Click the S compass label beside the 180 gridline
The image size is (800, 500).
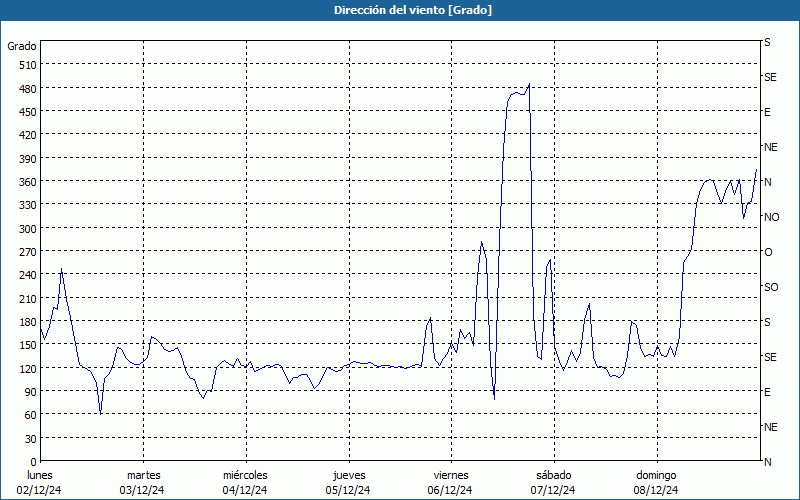click(767, 322)
